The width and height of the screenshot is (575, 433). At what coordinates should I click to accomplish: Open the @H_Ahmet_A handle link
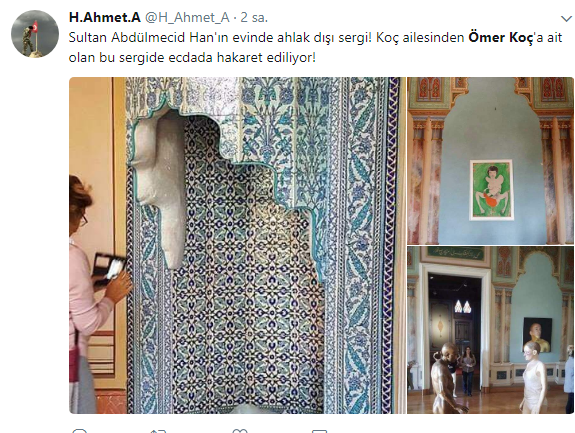[x=187, y=18]
